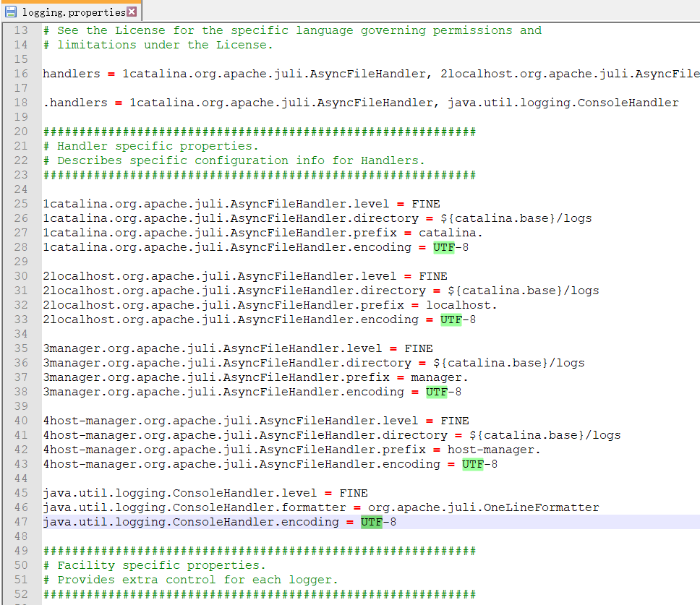Click empty line number 34 in margin
Screen dimensions: 700x605
pyautogui.click(x=21, y=334)
